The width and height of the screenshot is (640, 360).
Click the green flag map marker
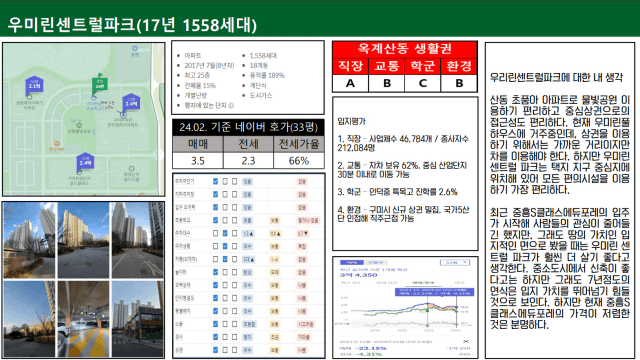(99, 84)
